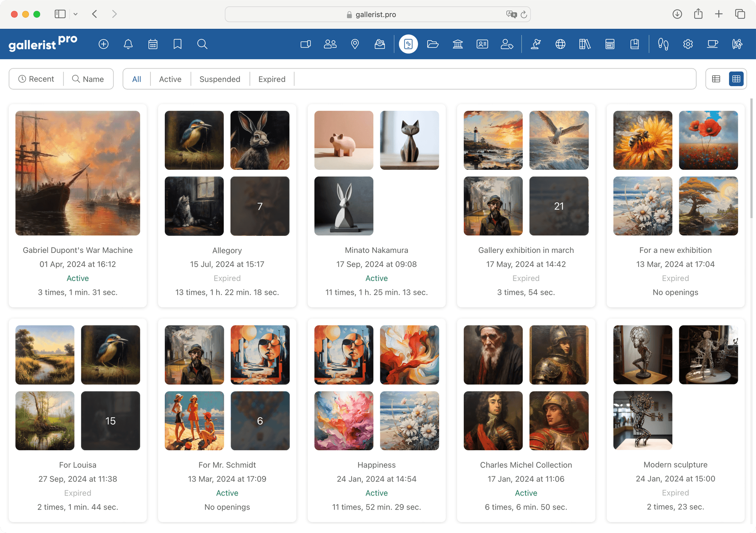
Task: Toggle grid view layout
Action: point(736,79)
